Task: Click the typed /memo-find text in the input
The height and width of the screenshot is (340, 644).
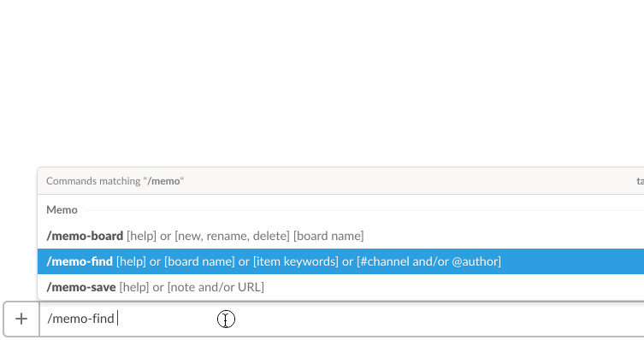Action: 80,319
